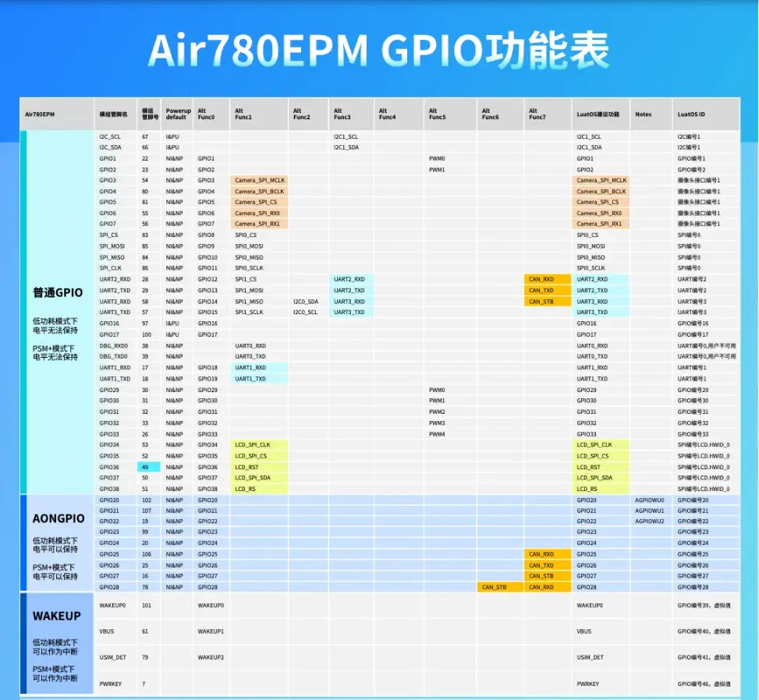
Task: Click the "SPI1_SCLK" cell
Action: click(249, 313)
